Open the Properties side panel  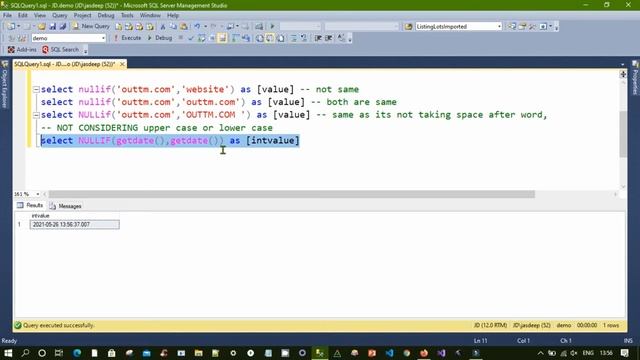(x=635, y=78)
